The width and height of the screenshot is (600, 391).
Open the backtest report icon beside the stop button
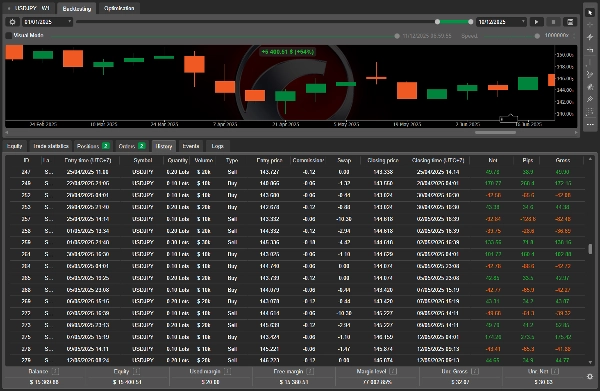570,22
